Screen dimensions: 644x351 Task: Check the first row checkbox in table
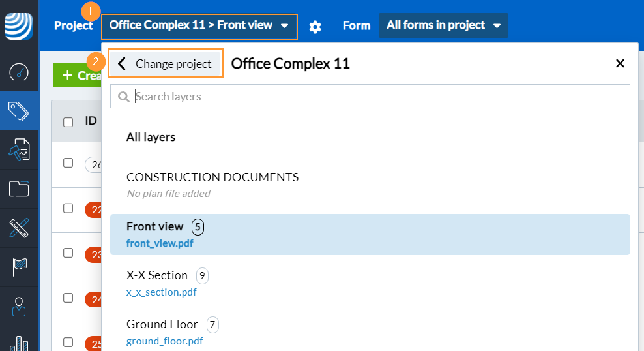68,163
